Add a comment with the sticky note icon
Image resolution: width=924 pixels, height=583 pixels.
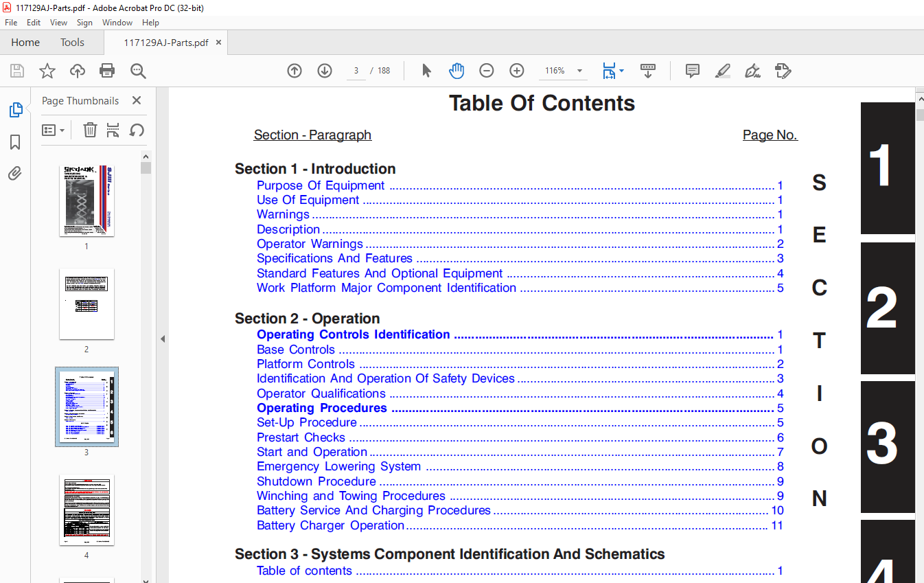tap(693, 71)
